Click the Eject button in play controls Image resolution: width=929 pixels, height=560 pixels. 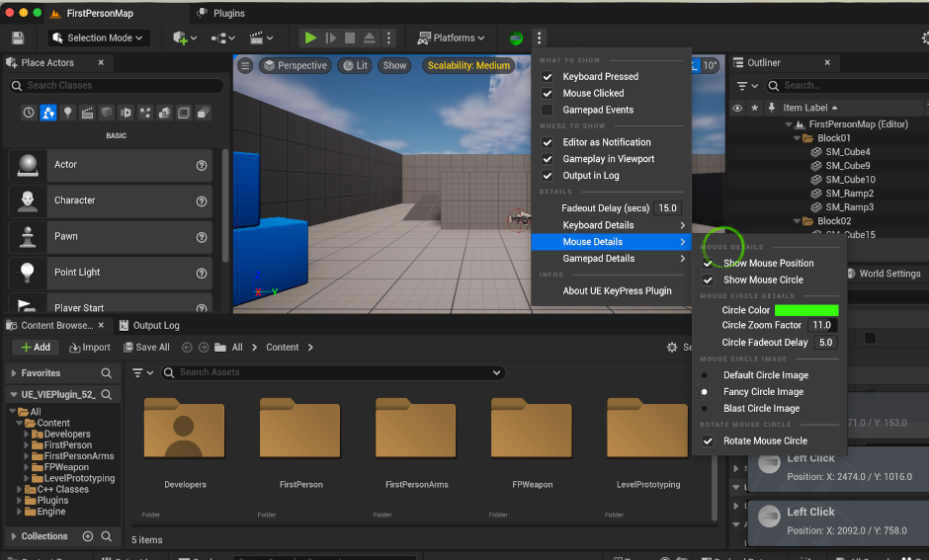[x=370, y=39]
